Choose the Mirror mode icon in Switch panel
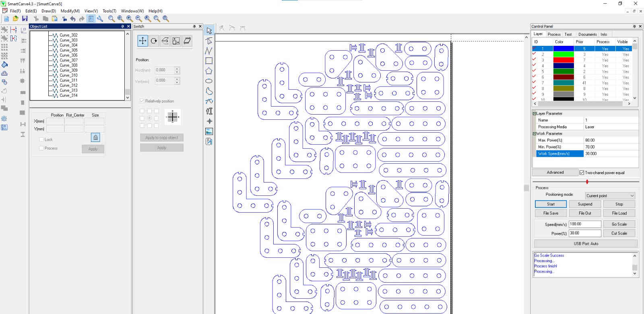The width and height of the screenshot is (644, 314). pos(165,41)
